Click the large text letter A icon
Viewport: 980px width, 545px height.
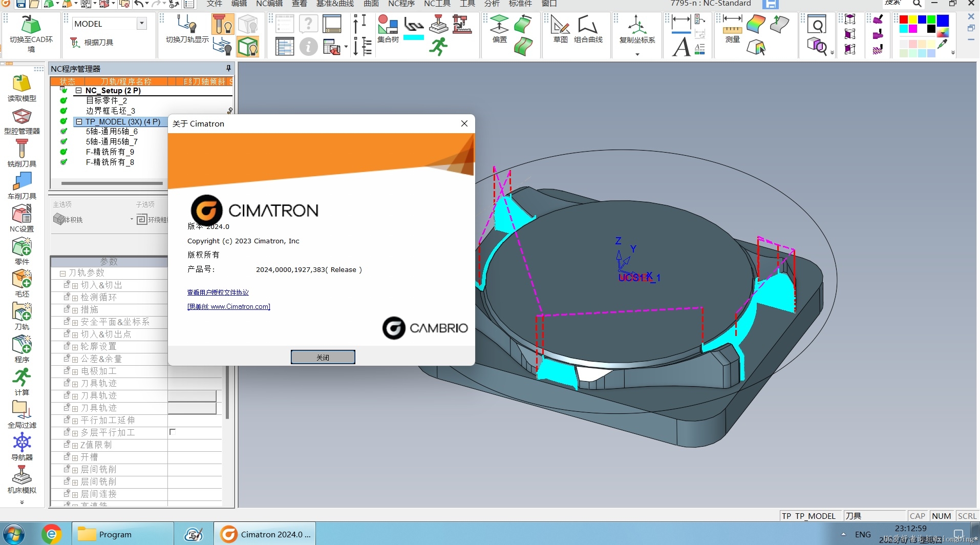[x=681, y=47]
